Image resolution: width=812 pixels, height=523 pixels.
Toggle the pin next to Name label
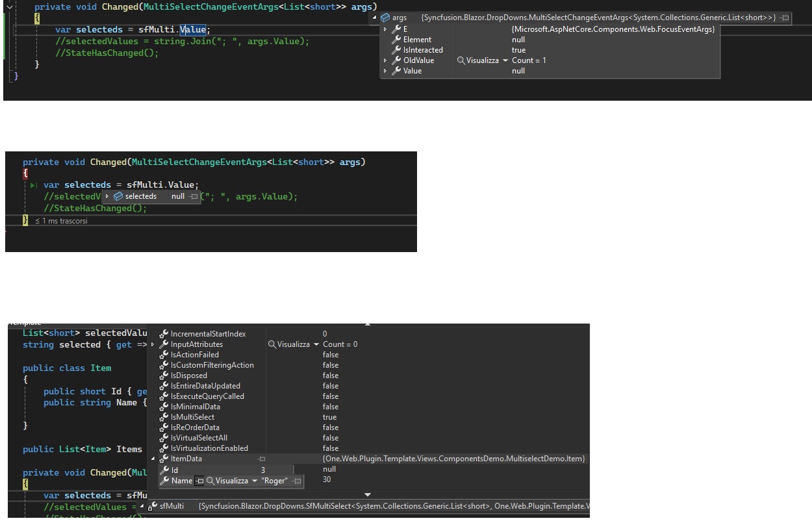point(199,481)
